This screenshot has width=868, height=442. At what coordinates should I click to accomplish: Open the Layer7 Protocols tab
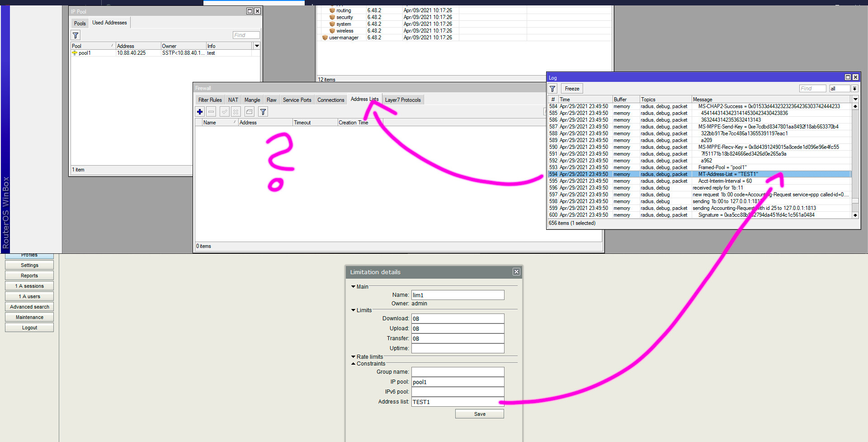click(x=403, y=100)
